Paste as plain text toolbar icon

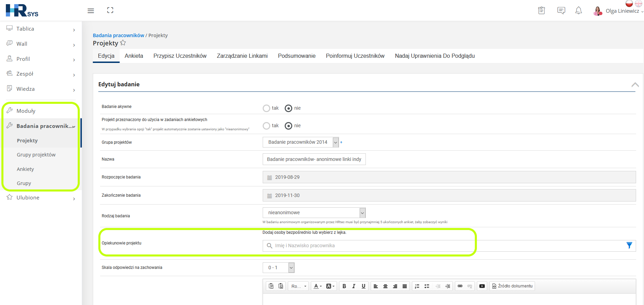tap(271, 286)
